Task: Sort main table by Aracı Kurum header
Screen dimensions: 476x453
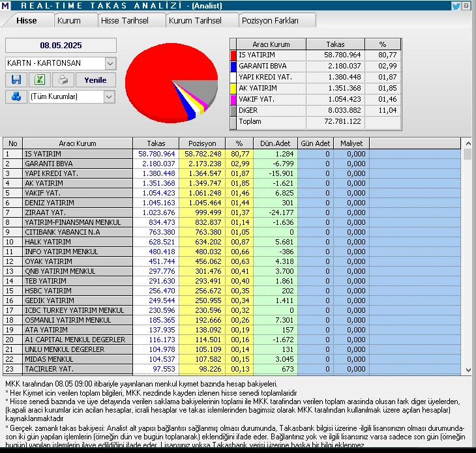Action: tap(78, 143)
